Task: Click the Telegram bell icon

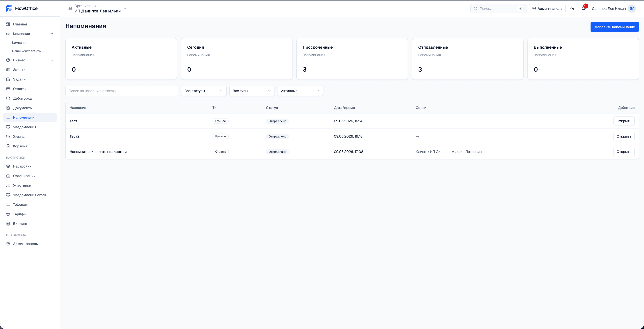Action: coord(8,205)
